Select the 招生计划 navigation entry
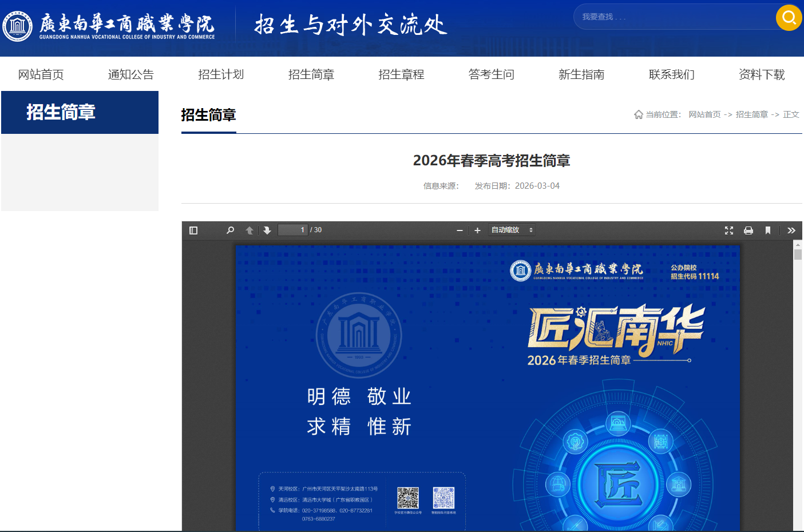 coord(221,74)
